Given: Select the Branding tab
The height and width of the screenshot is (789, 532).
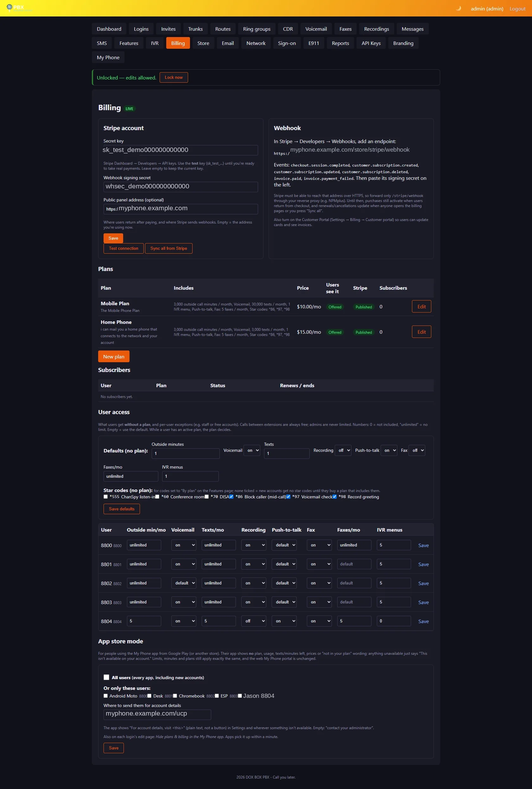Looking at the screenshot, I should tap(403, 43).
